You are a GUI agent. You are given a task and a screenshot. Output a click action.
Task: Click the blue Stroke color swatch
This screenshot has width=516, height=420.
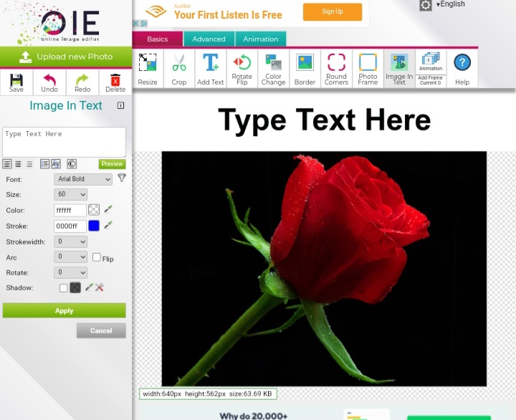click(x=94, y=226)
